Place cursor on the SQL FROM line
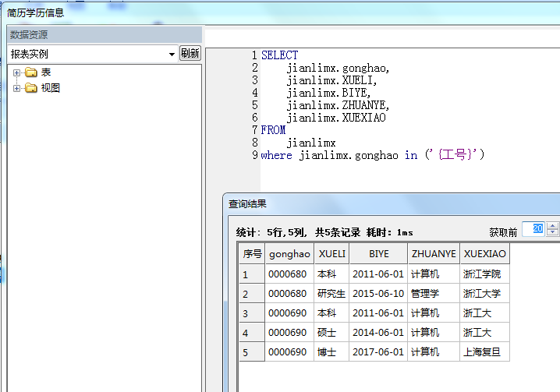 274,130
